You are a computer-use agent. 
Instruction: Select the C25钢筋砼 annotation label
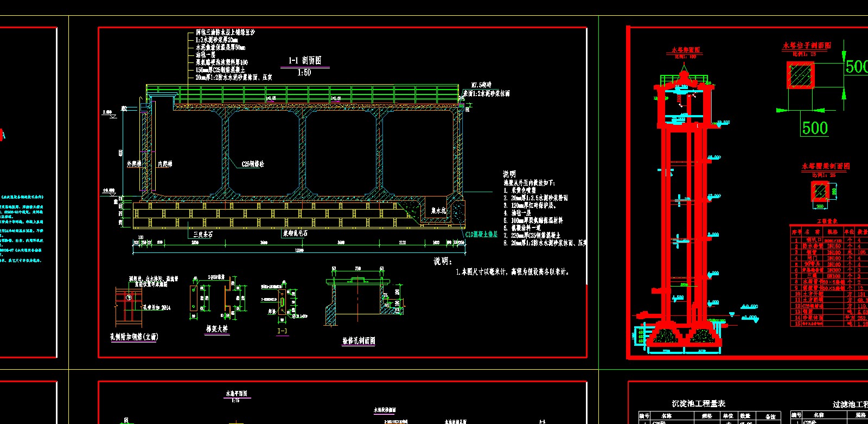click(x=253, y=163)
